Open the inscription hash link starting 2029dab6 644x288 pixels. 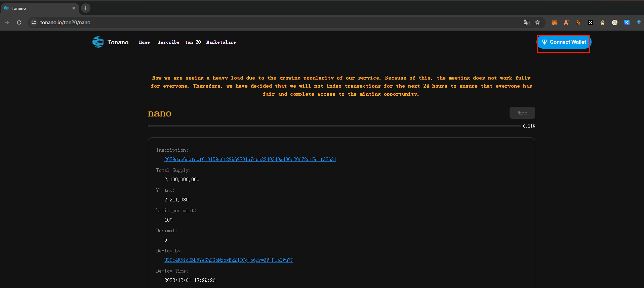[250, 159]
